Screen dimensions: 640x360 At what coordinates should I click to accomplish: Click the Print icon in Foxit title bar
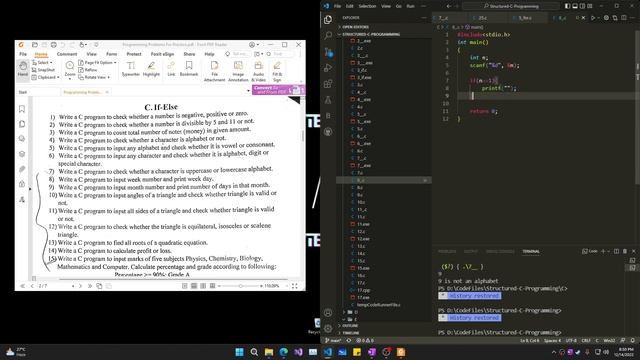(53, 44)
